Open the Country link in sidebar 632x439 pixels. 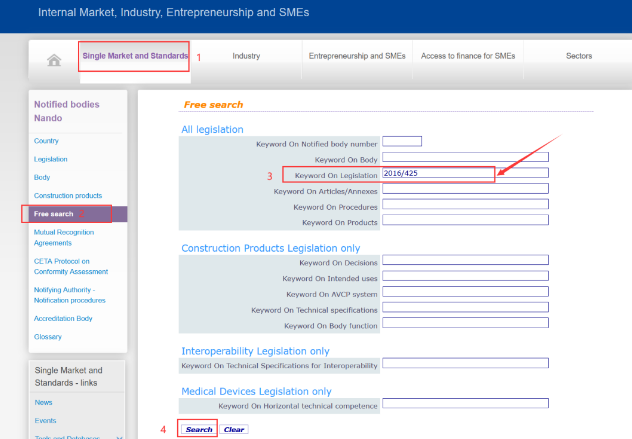click(46, 141)
